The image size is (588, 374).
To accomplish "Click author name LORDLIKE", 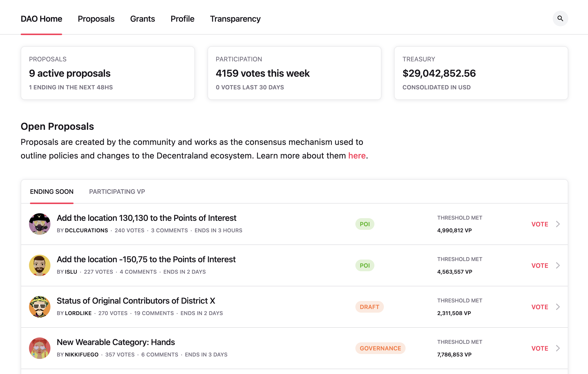I will [x=78, y=313].
